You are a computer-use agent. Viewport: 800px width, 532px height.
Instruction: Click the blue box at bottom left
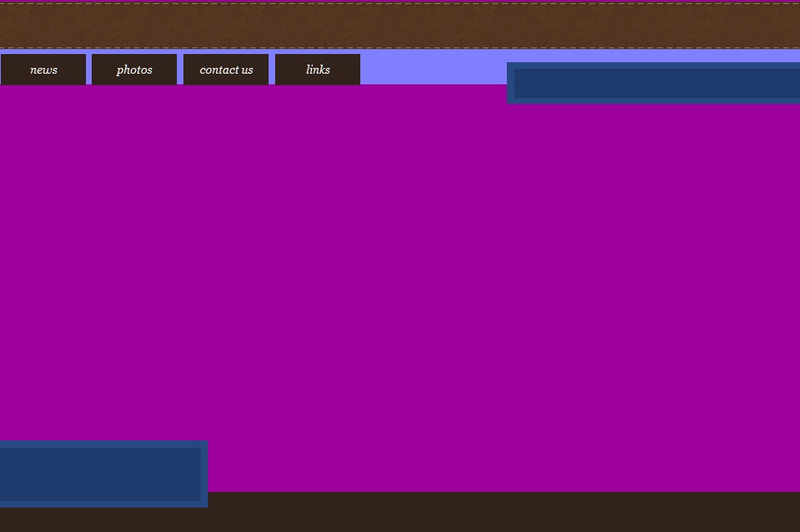click(x=100, y=474)
